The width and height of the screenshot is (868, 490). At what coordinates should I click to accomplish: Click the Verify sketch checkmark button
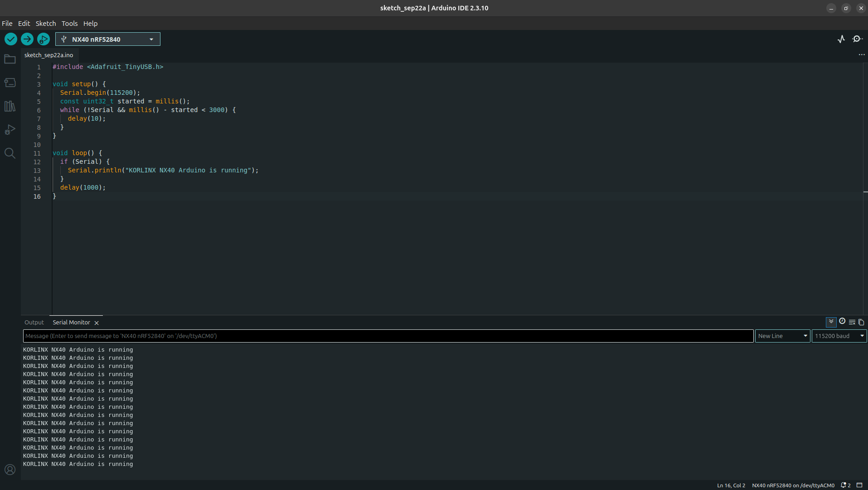(11, 39)
